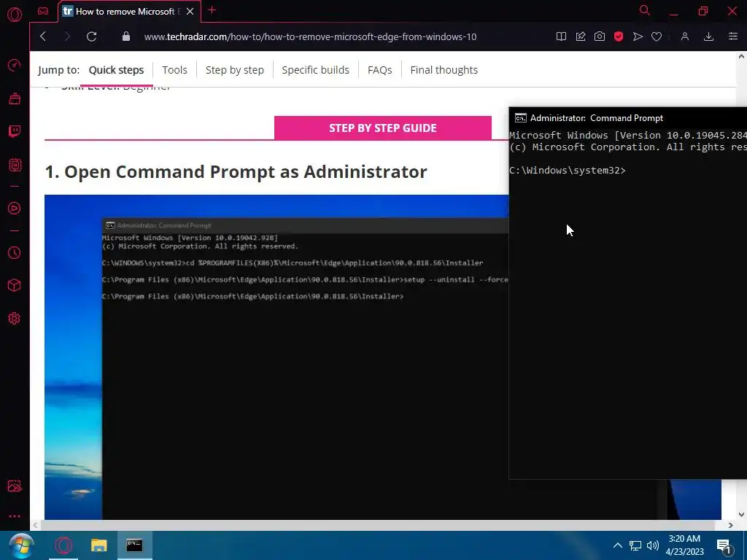The width and height of the screenshot is (747, 560).
Task: Open Twitch panel in sidebar
Action: pyautogui.click(x=15, y=131)
